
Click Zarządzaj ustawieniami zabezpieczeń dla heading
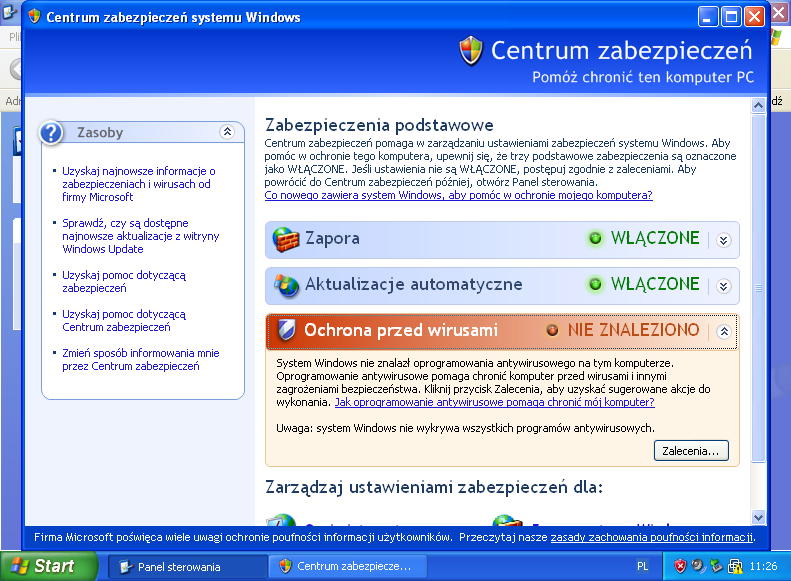tap(434, 488)
